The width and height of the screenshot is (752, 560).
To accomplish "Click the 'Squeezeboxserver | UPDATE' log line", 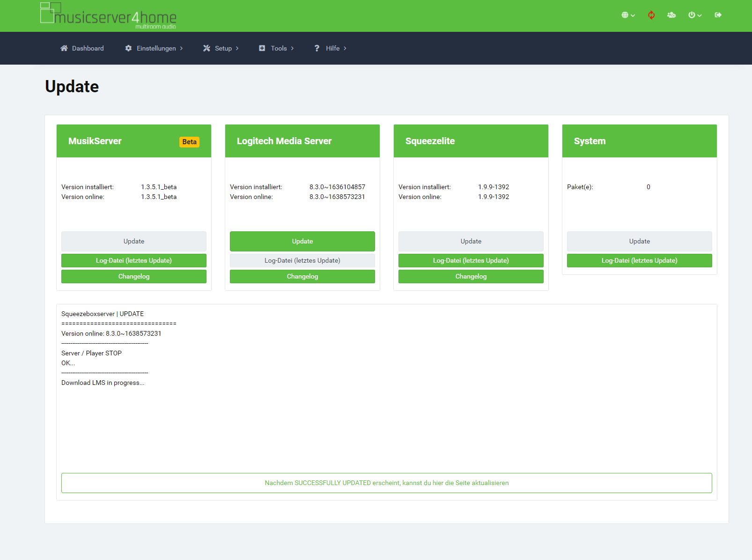I will coord(103,314).
